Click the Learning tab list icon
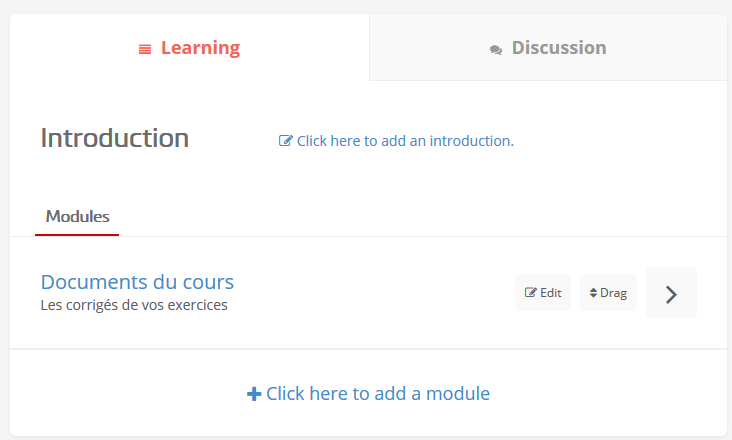 click(145, 49)
